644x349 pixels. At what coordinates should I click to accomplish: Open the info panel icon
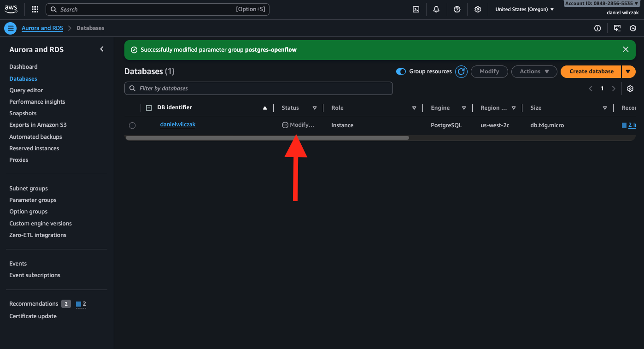[x=597, y=28]
